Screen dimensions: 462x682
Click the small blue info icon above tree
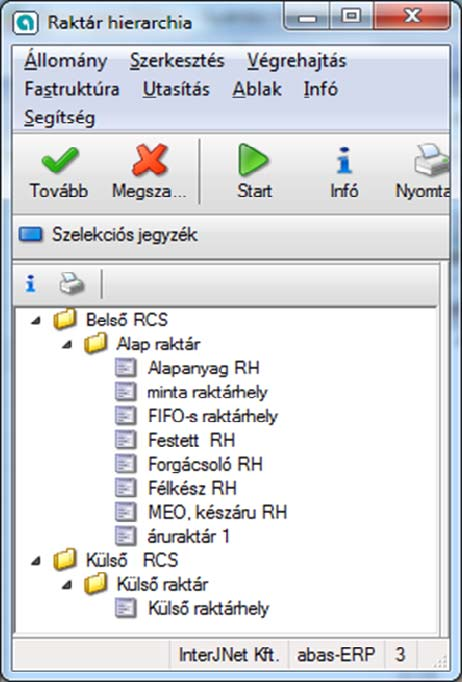tap(30, 284)
